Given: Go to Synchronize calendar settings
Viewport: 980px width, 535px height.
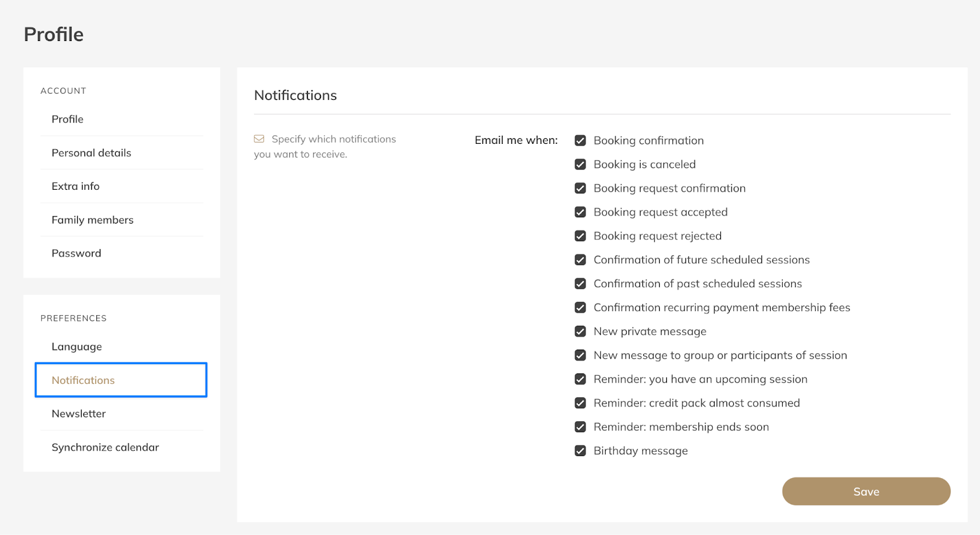Looking at the screenshot, I should [105, 447].
